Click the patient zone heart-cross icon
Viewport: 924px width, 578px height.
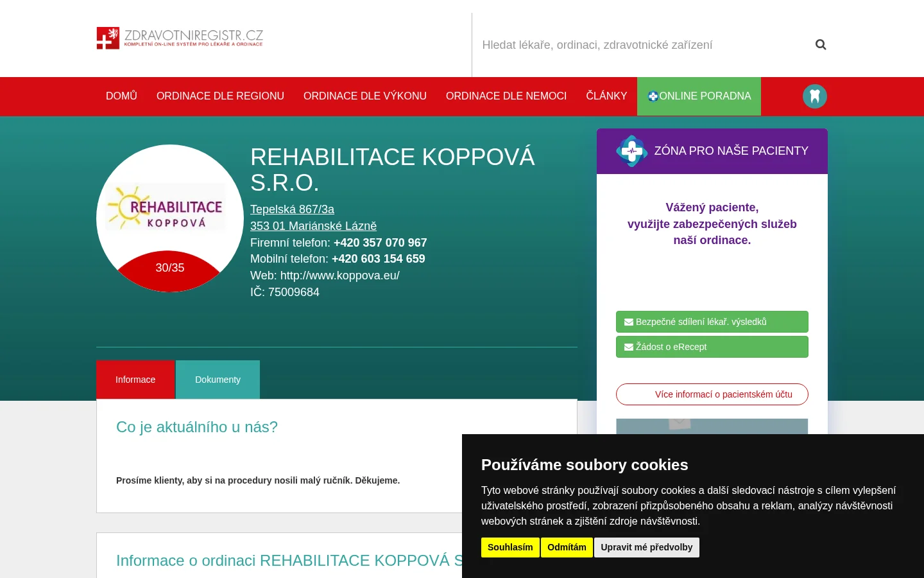point(632,151)
